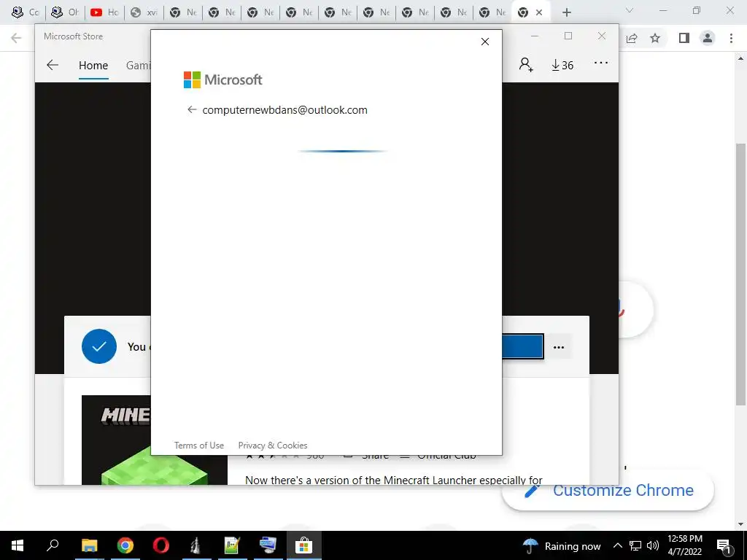Open the notepad-style taskbar app
Image resolution: width=747 pixels, height=560 pixels.
point(232,545)
